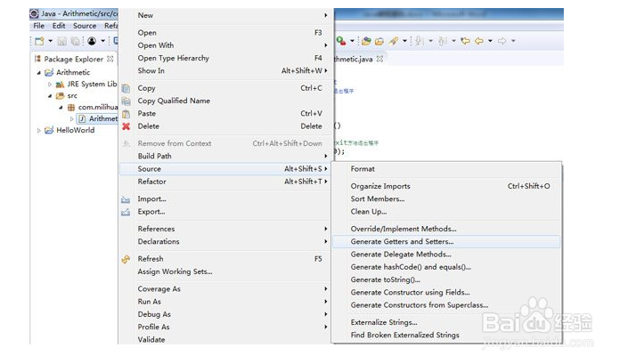Choose Override/Implement Methods
This screenshot has height=364, width=628.
pyautogui.click(x=446, y=230)
